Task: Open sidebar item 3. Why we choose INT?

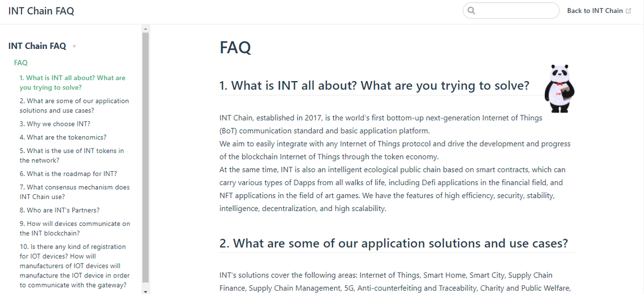Action: coord(55,124)
